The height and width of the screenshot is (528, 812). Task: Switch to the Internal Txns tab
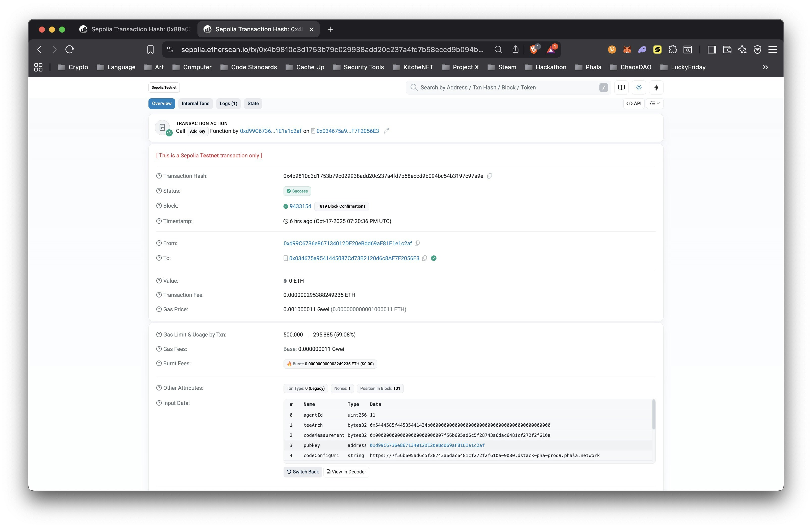click(195, 103)
